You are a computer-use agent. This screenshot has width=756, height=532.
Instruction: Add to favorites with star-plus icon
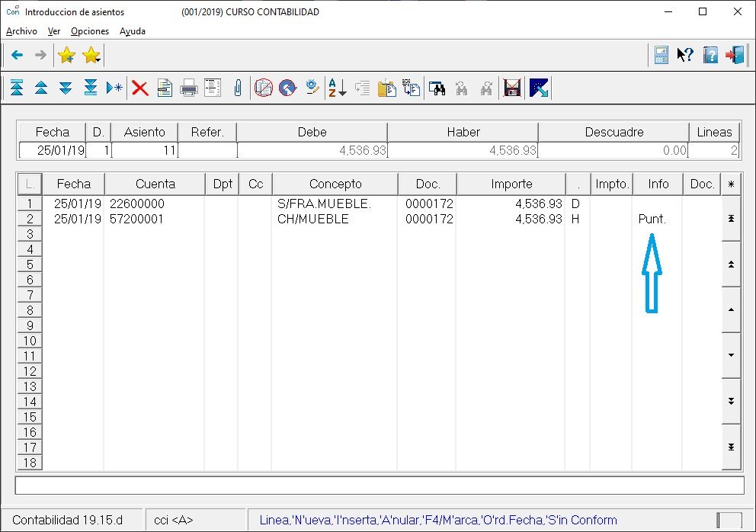point(66,55)
